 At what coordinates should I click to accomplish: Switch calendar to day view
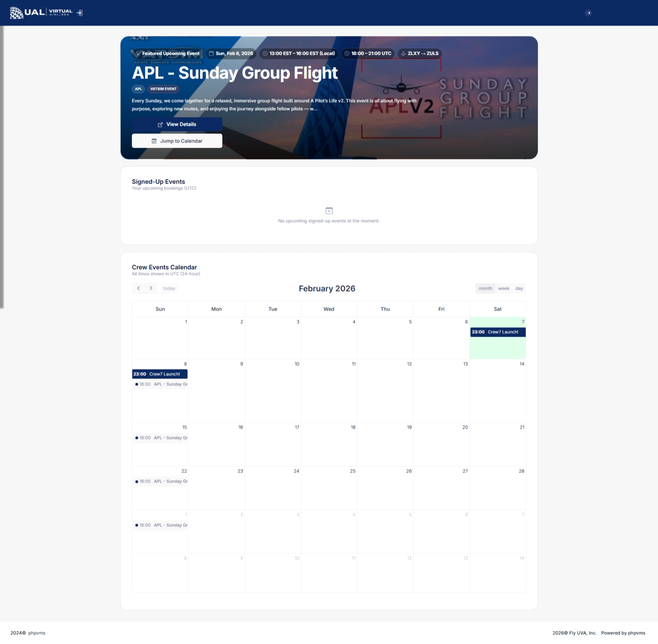(x=519, y=288)
